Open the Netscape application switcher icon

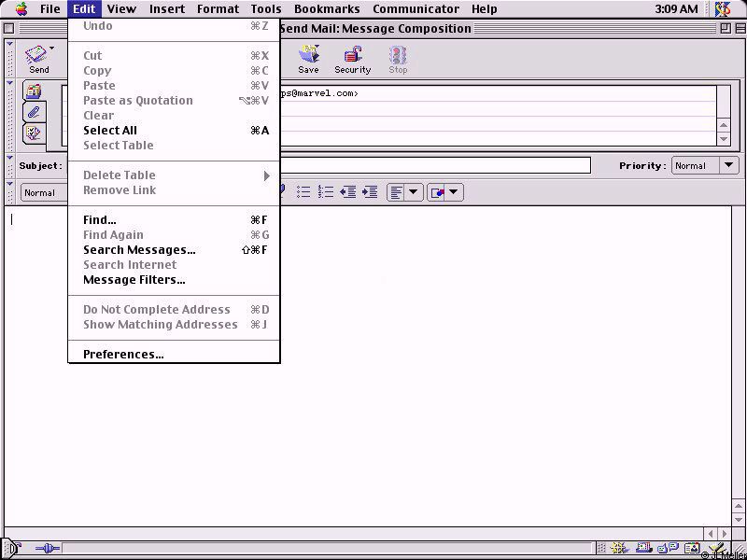click(723, 8)
